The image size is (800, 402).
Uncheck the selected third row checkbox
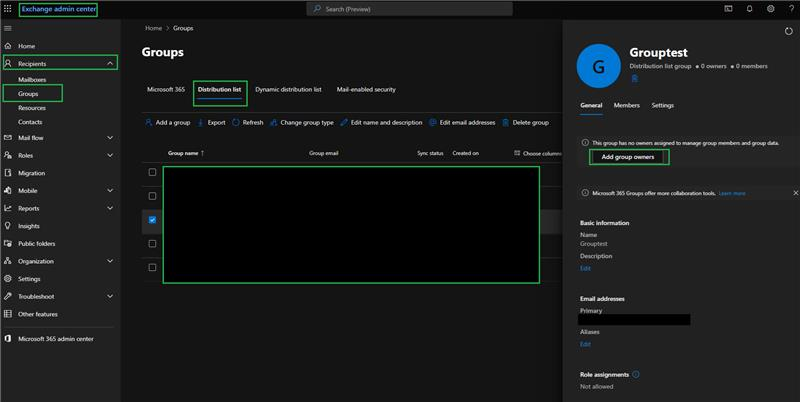tap(152, 220)
